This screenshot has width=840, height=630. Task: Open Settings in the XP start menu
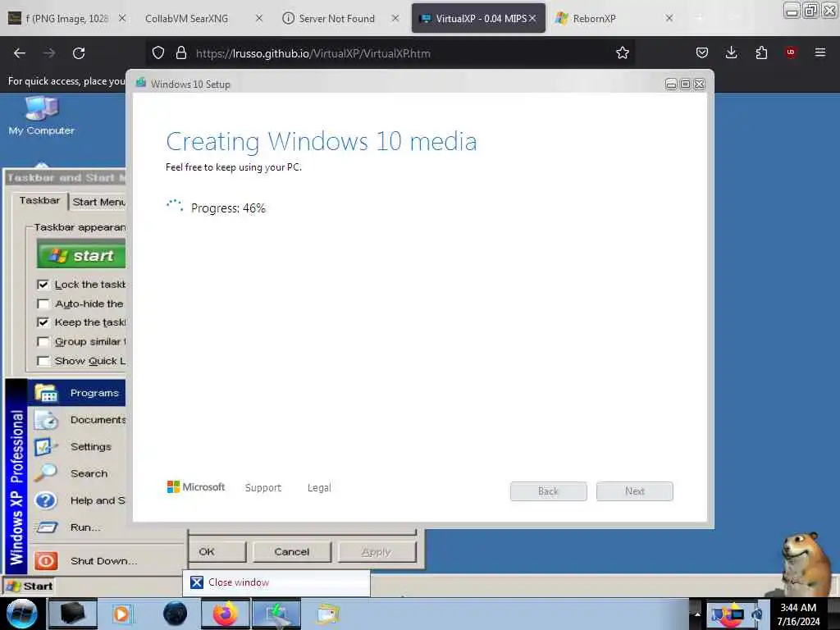tap(76, 446)
